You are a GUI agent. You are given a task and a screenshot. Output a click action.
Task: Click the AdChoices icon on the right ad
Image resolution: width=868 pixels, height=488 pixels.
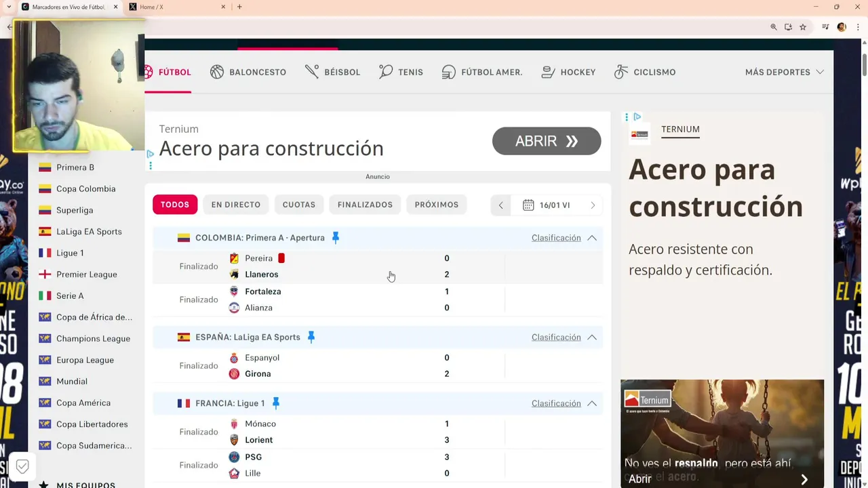click(x=637, y=117)
